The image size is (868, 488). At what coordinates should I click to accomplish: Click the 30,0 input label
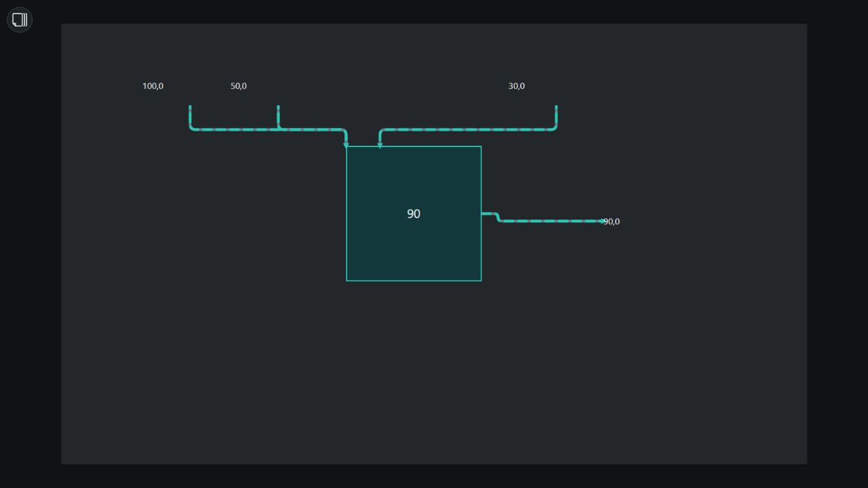[x=517, y=86]
